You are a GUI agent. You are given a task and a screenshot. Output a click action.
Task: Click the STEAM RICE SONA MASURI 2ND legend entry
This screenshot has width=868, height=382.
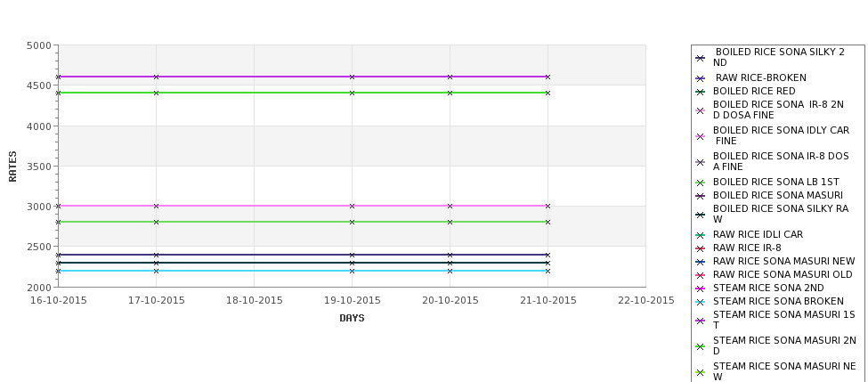[775, 346]
